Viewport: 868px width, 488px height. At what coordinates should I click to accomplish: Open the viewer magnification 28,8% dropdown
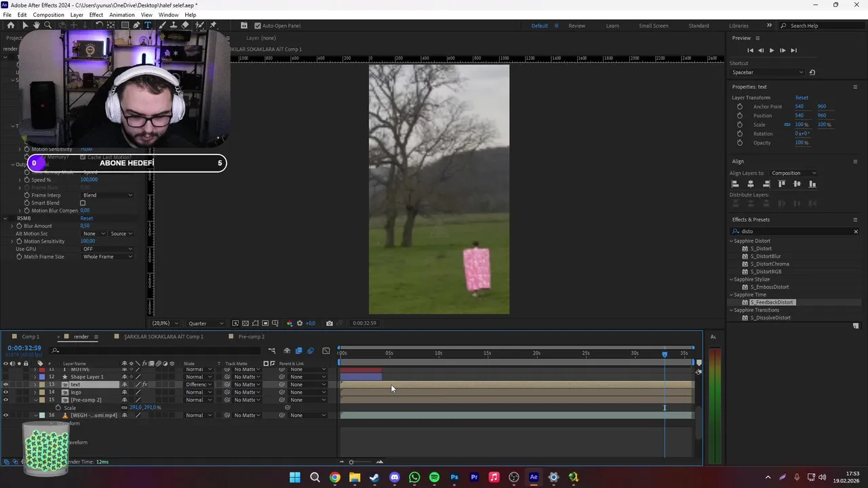165,323
